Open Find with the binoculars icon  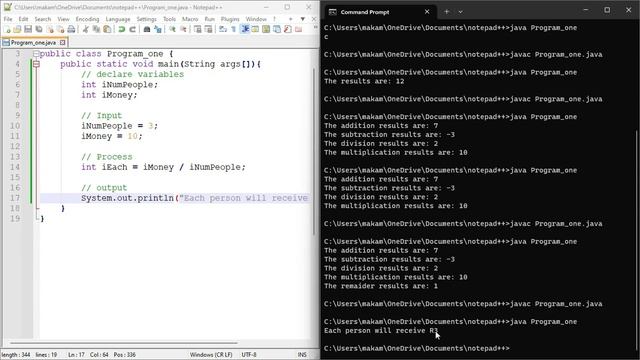pyautogui.click(x=147, y=29)
